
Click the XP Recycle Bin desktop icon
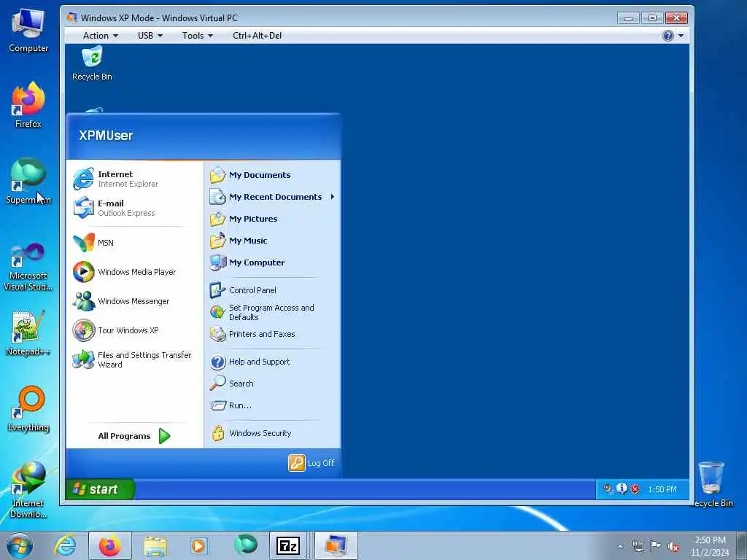tap(92, 63)
